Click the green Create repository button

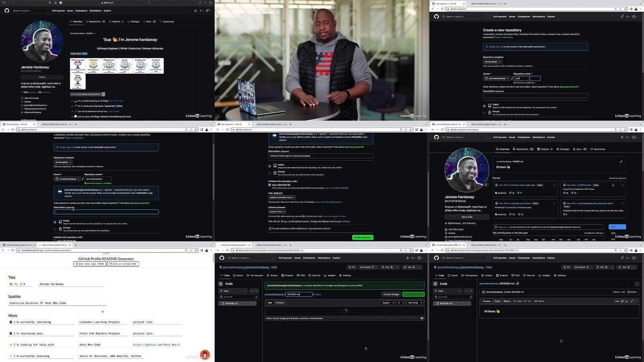tap(363, 237)
